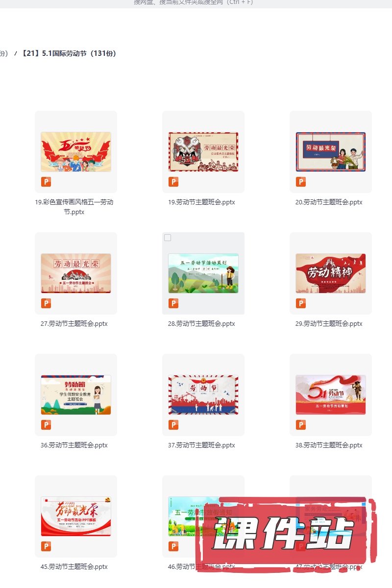Image resolution: width=392 pixels, height=588 pixels.
Task: Click the PowerPoint icon on 27.劳动节主题班会 file
Action: pos(46,303)
